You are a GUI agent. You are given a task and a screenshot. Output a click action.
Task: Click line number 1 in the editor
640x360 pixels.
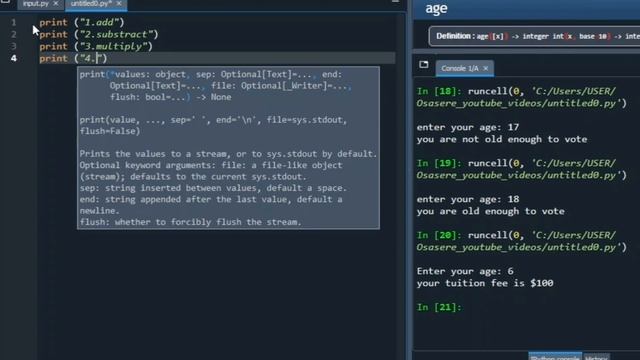14,22
